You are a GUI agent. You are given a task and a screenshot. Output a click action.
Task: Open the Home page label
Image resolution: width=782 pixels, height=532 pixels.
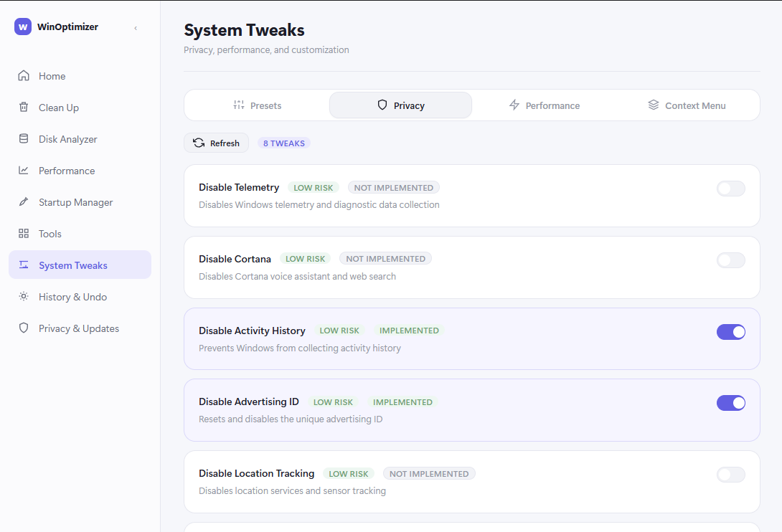tap(52, 76)
